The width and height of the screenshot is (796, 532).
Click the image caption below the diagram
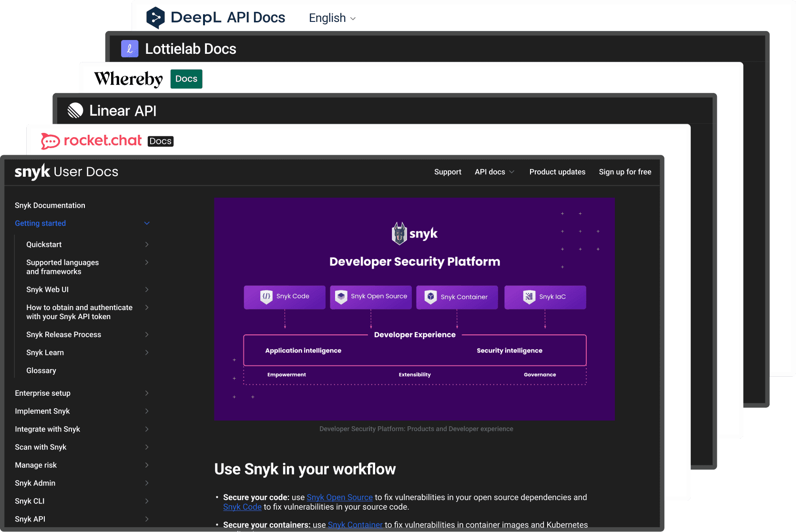pyautogui.click(x=416, y=429)
